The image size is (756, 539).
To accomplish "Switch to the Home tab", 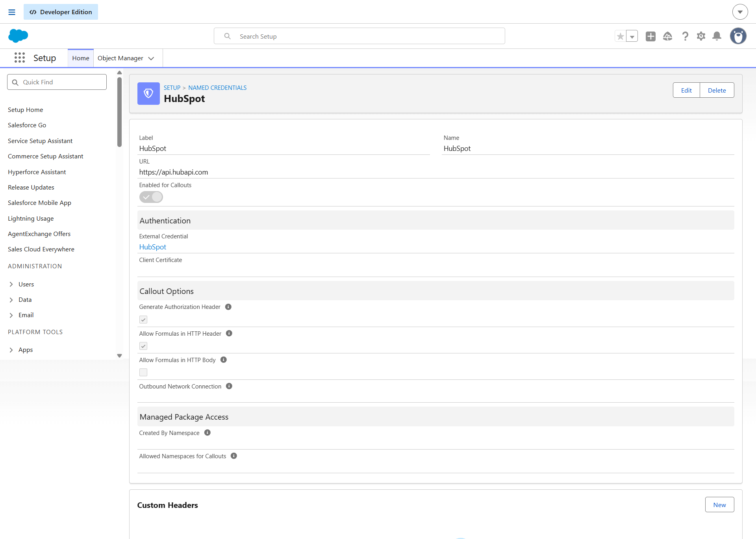I will click(x=81, y=58).
